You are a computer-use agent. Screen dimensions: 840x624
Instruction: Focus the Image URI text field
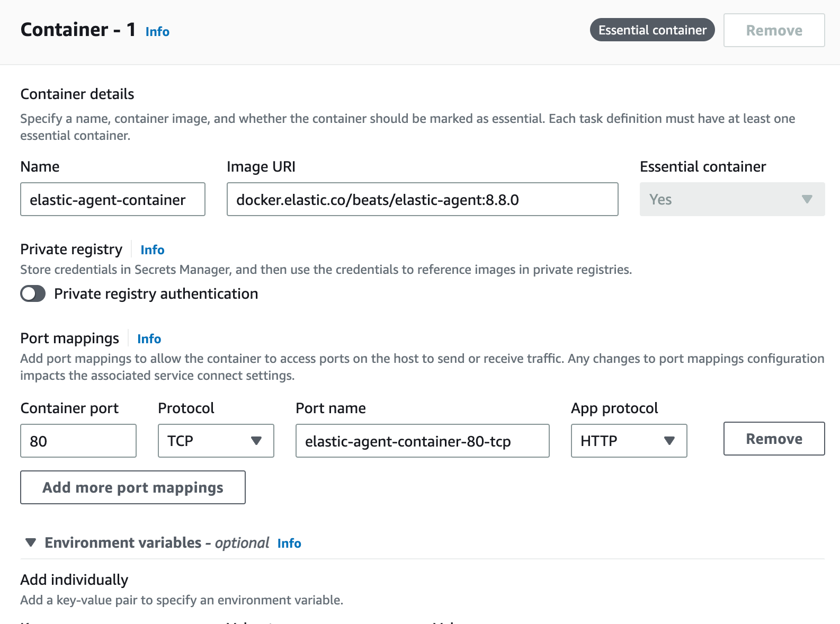[x=422, y=200]
